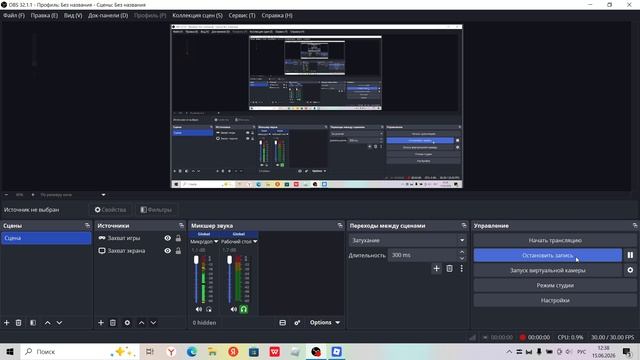Image resolution: width=640 pixels, height=360 pixels.
Task: Open Yandex browser from taskbar
Action: coord(171,351)
